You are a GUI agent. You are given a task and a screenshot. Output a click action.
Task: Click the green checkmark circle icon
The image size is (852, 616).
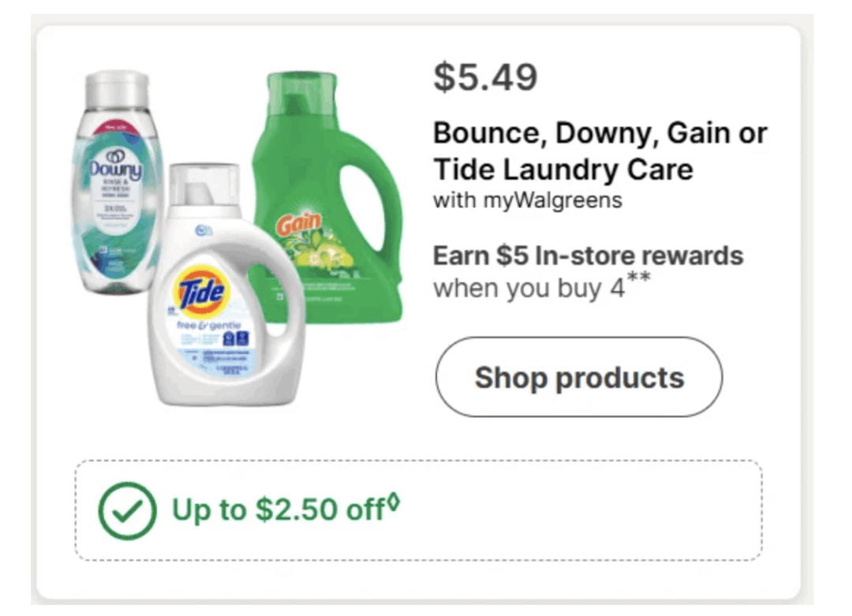point(127,510)
